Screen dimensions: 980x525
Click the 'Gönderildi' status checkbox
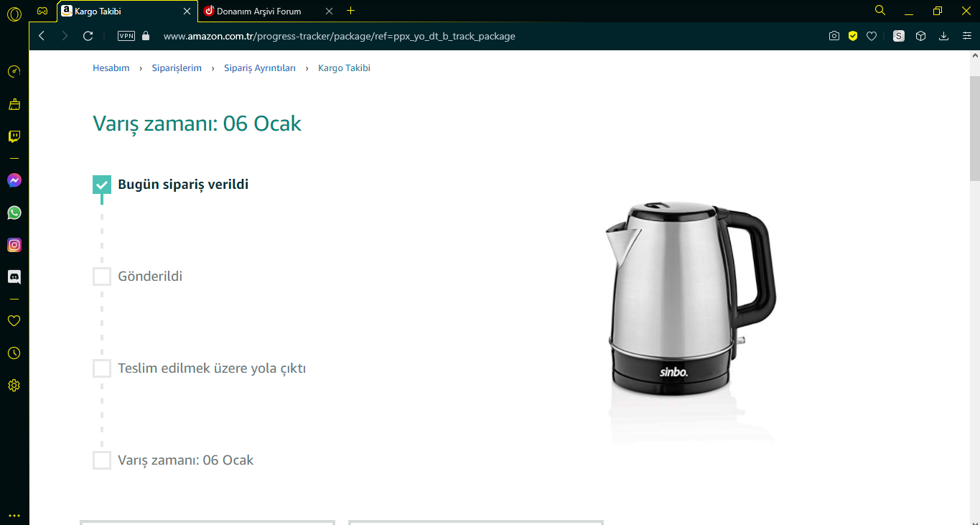click(102, 277)
